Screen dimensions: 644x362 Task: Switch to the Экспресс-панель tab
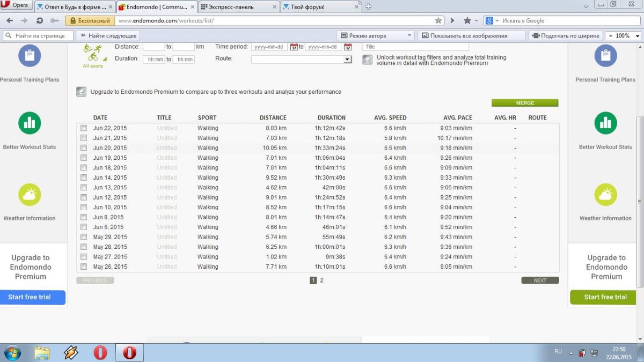239,6
